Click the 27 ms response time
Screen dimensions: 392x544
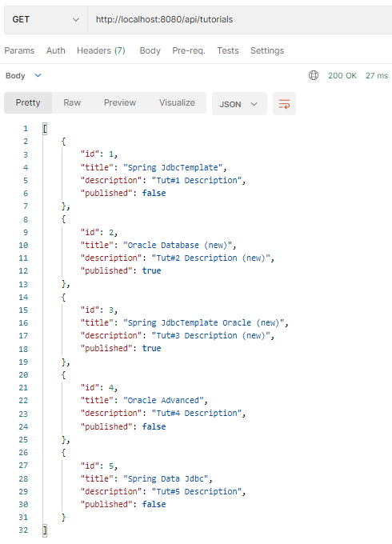point(377,76)
